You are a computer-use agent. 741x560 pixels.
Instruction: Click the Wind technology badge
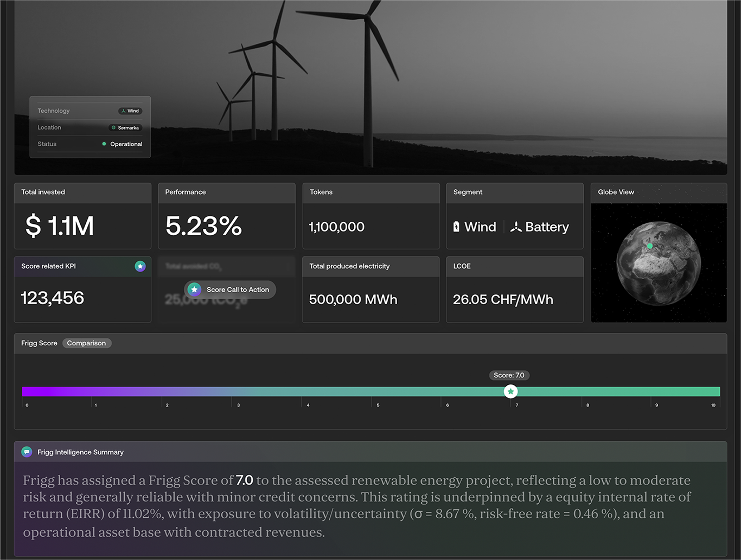pyautogui.click(x=130, y=111)
